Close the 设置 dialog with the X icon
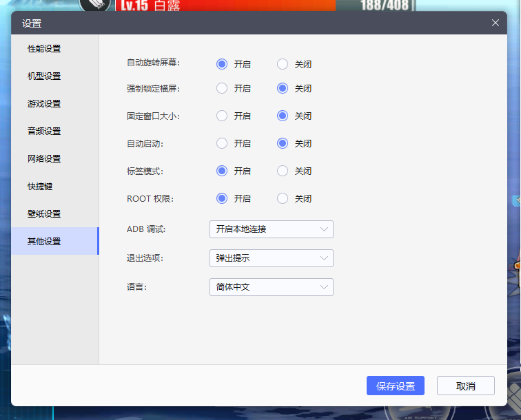Image resolution: width=521 pixels, height=420 pixels. (495, 23)
